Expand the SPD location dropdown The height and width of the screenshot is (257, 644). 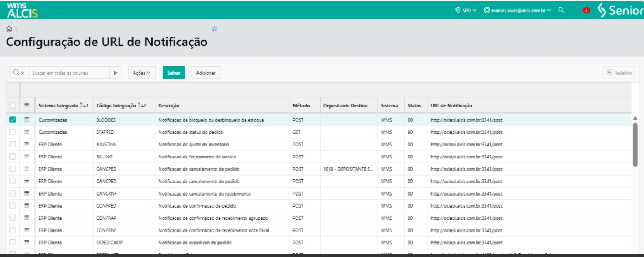tap(466, 11)
